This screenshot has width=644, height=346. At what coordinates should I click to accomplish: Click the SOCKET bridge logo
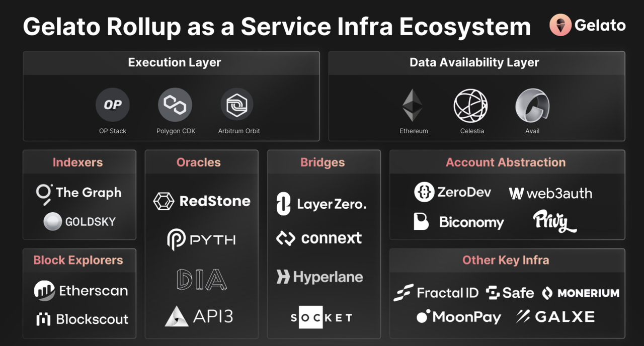click(x=322, y=317)
